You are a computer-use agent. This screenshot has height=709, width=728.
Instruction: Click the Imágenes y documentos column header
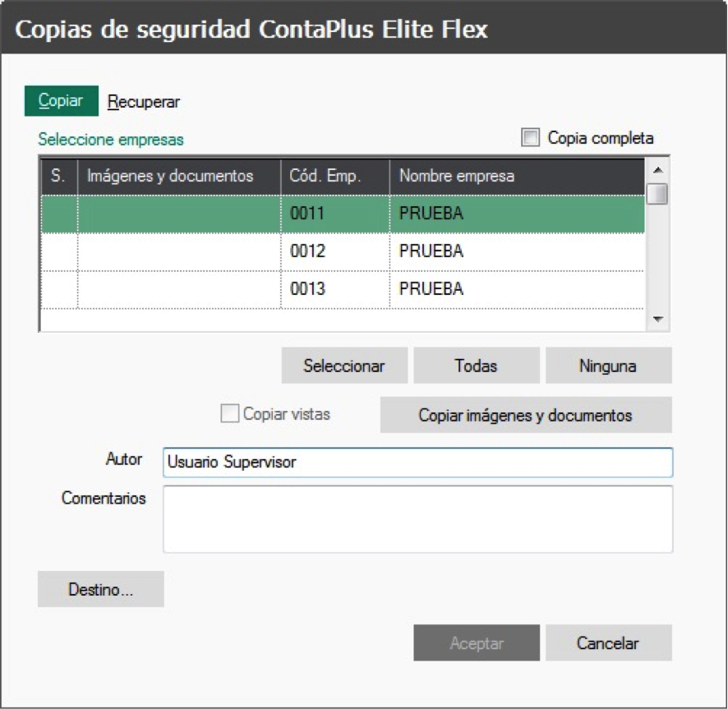coord(179,176)
